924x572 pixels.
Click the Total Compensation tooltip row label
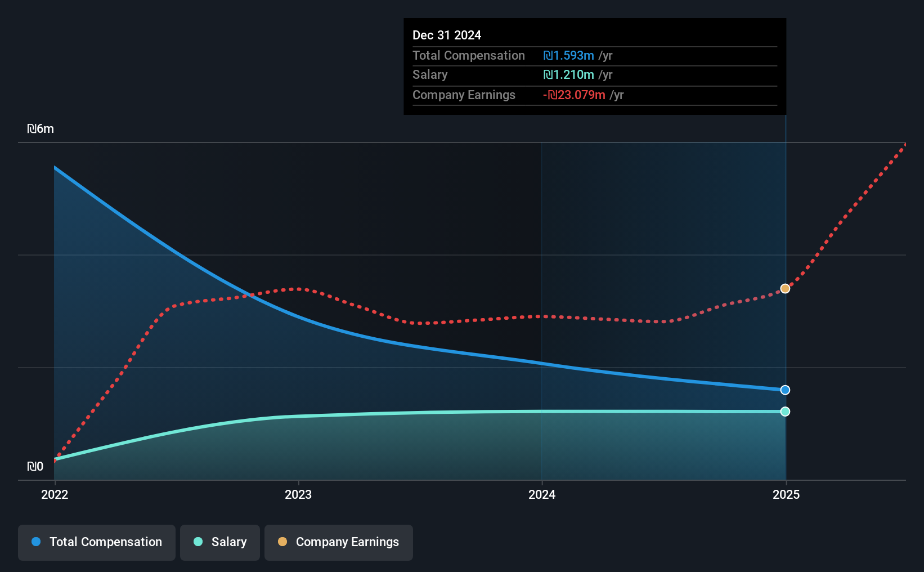click(469, 55)
